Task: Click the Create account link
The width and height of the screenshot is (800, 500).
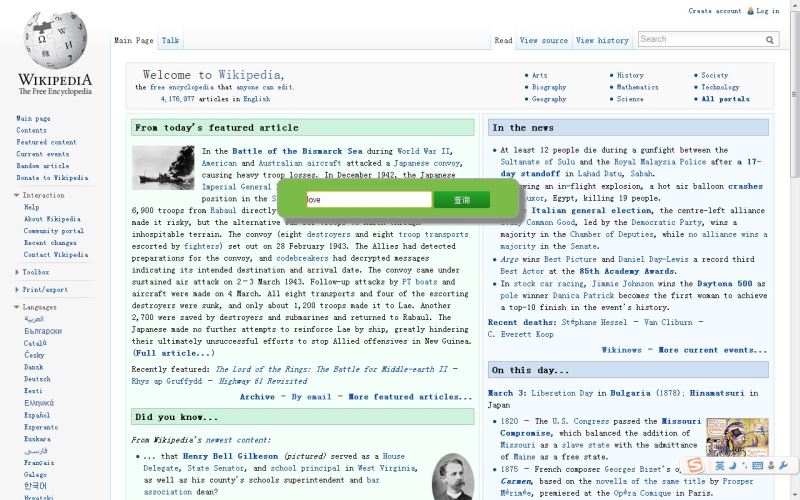Action: click(x=714, y=11)
